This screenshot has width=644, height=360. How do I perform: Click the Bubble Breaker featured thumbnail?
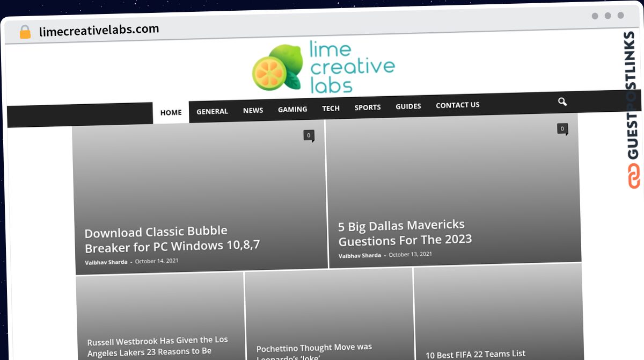pyautogui.click(x=200, y=197)
